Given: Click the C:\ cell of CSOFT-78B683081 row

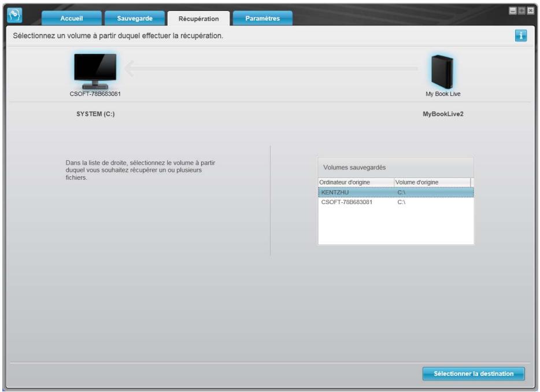Looking at the screenshot, I should point(401,202).
